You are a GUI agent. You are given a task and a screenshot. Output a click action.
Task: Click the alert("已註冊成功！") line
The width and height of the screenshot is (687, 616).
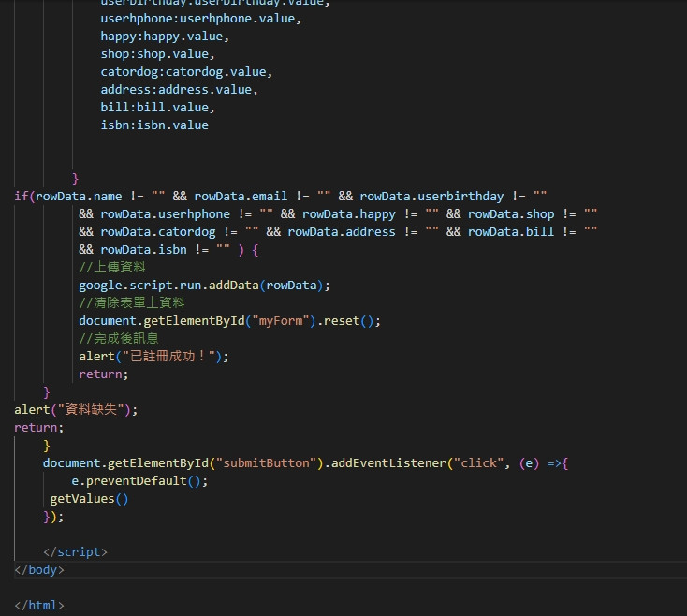[x=153, y=356]
